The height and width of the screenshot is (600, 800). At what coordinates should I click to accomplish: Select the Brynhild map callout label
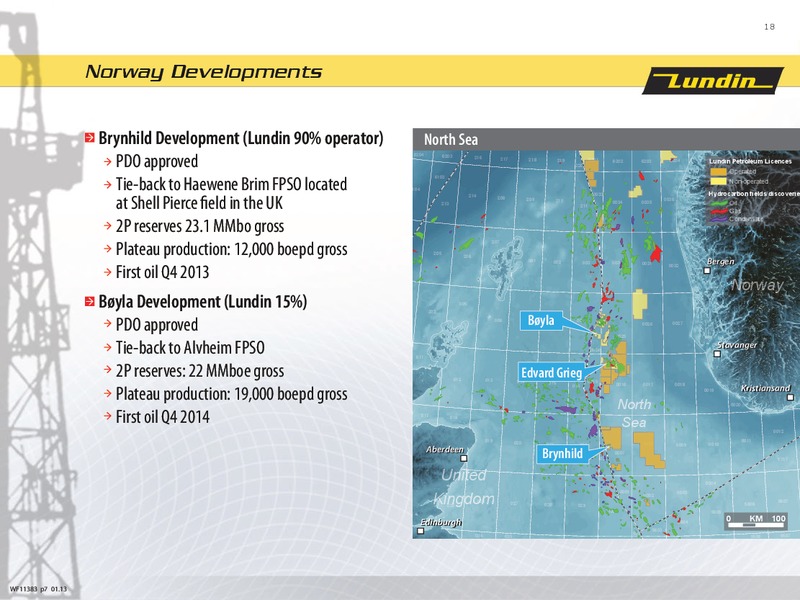(x=562, y=454)
